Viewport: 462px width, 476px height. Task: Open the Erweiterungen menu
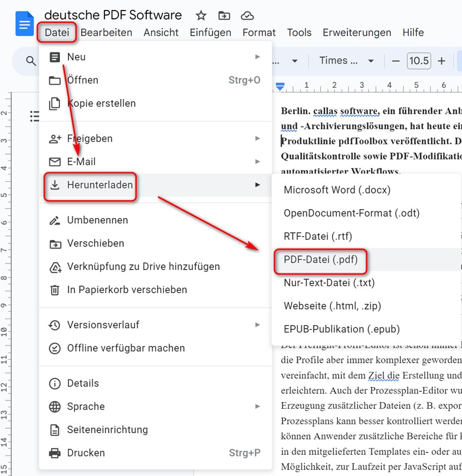(356, 32)
